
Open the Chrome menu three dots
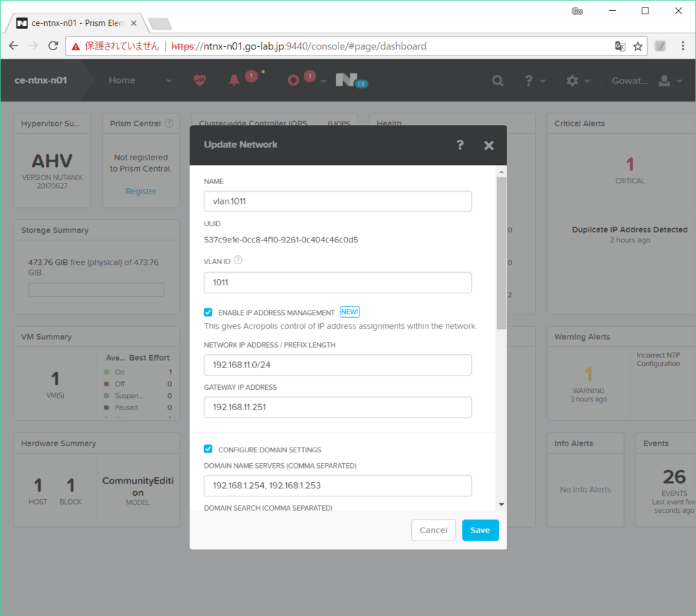point(682,46)
